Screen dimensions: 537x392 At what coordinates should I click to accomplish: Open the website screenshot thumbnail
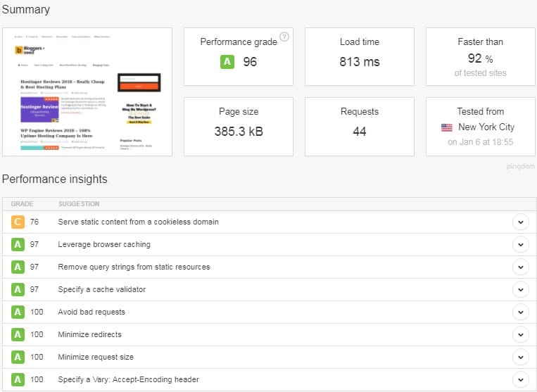(x=87, y=91)
